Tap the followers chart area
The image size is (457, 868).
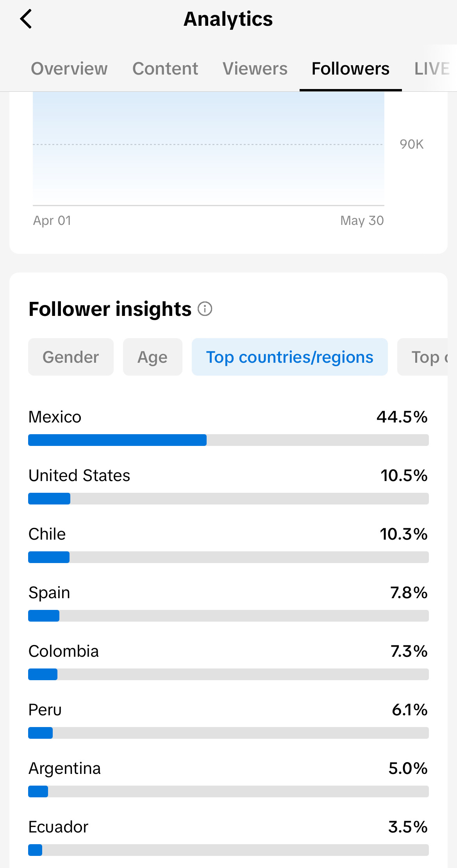click(209, 148)
